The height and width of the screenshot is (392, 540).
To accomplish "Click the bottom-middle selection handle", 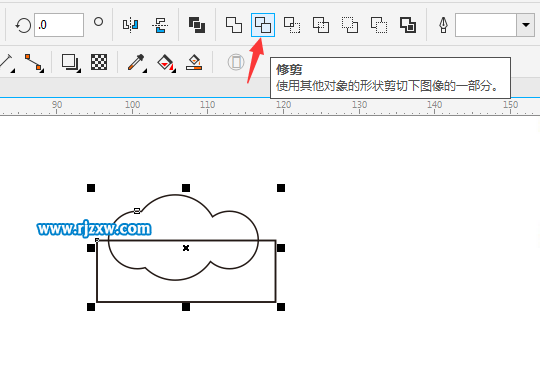I will [186, 307].
